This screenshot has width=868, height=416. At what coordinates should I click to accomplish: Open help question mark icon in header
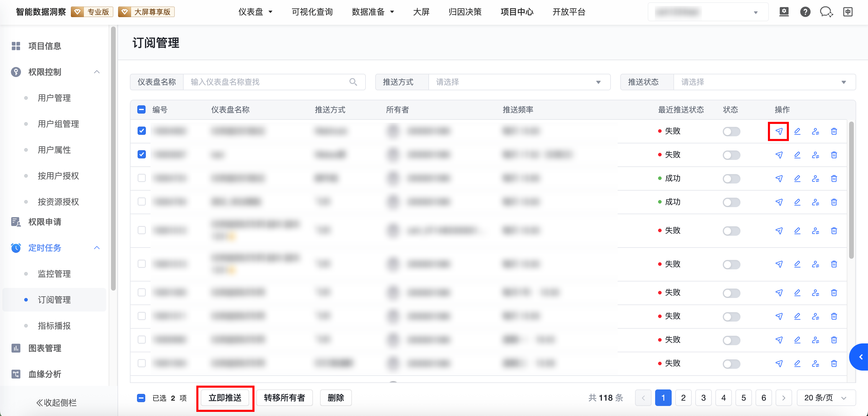click(x=805, y=12)
